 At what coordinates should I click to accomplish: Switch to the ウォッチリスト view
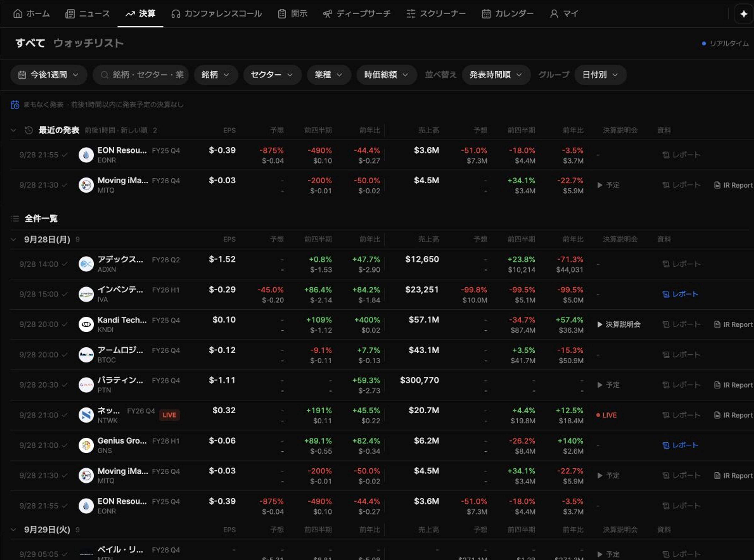click(88, 43)
